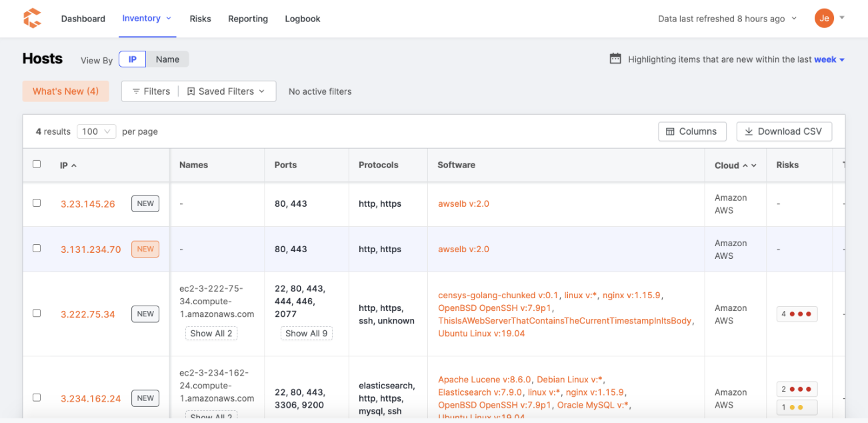
Task: Click the NEW badge for 3.131.234.70
Action: pyautogui.click(x=145, y=249)
